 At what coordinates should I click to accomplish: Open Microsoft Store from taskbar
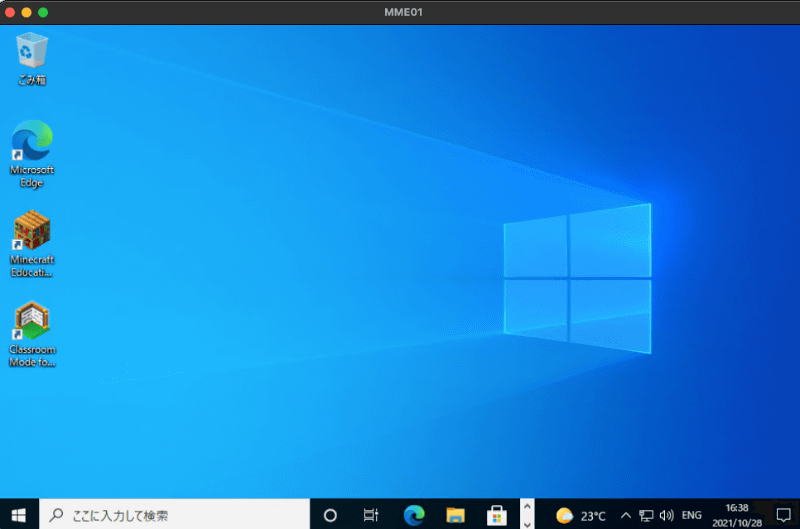coord(496,515)
